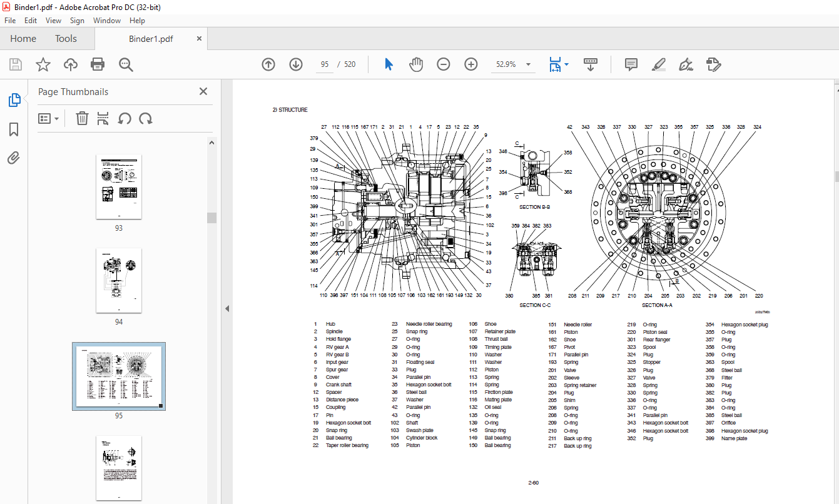Open the Window menu

(107, 21)
